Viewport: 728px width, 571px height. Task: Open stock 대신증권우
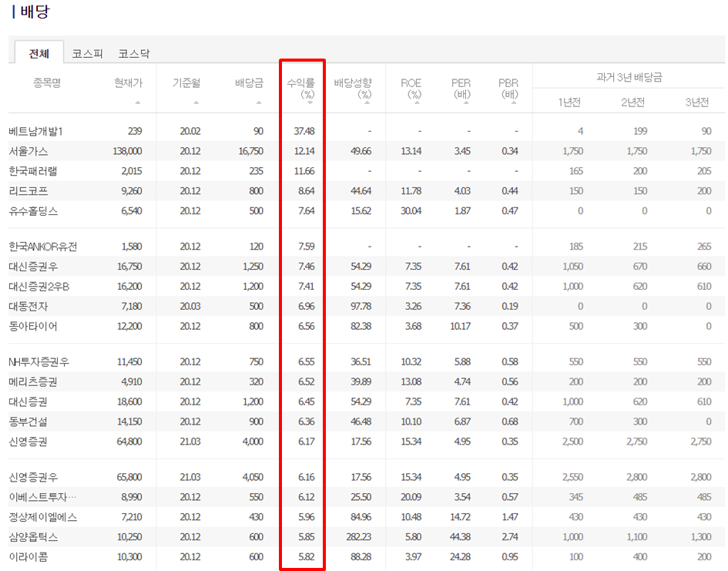(x=33, y=267)
